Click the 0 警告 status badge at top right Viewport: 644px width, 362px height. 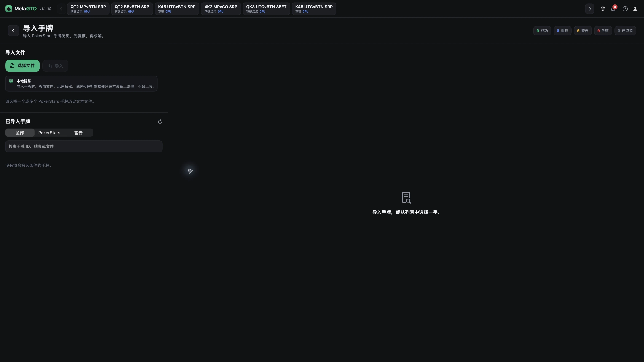tap(582, 31)
